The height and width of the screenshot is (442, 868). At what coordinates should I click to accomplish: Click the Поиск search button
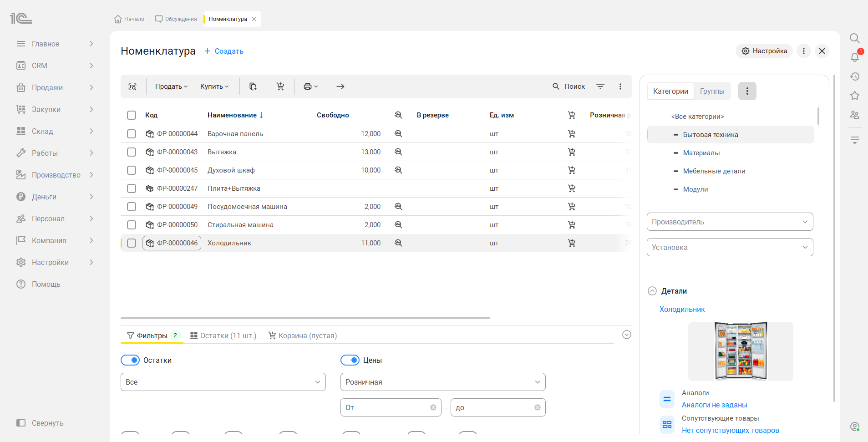click(x=569, y=86)
